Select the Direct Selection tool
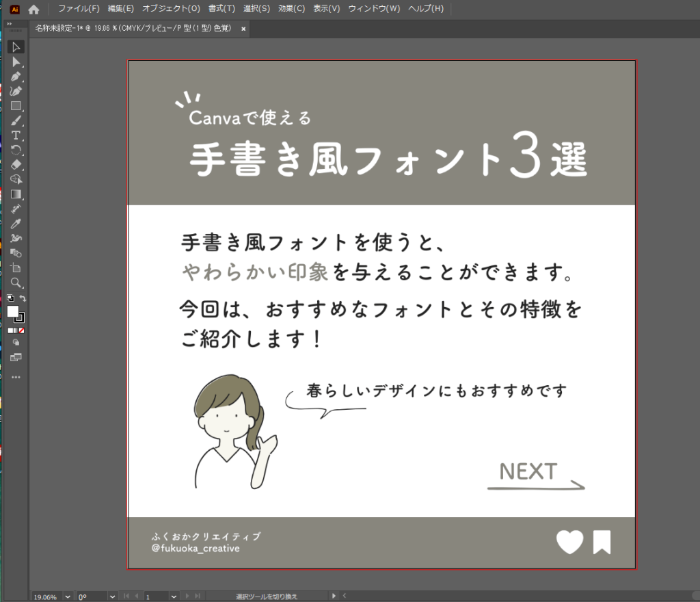700x602 pixels. pyautogui.click(x=16, y=62)
